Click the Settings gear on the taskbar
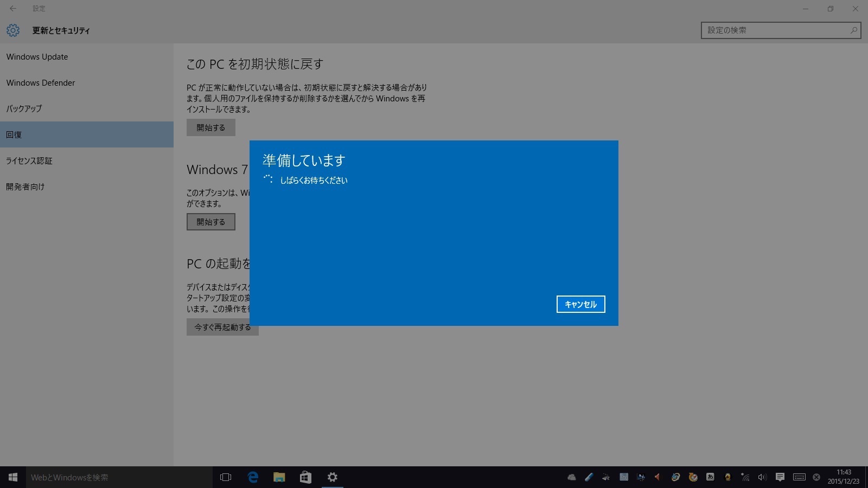This screenshot has width=868, height=488. 332,477
